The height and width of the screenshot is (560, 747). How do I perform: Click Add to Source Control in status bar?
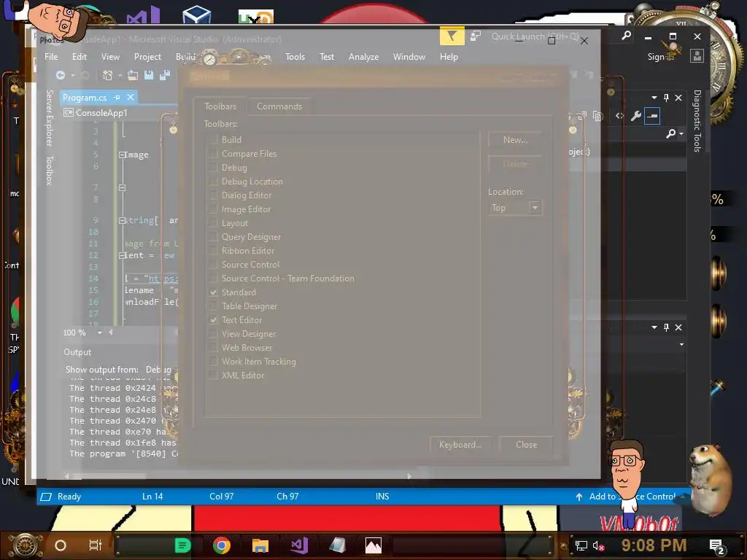tap(631, 497)
